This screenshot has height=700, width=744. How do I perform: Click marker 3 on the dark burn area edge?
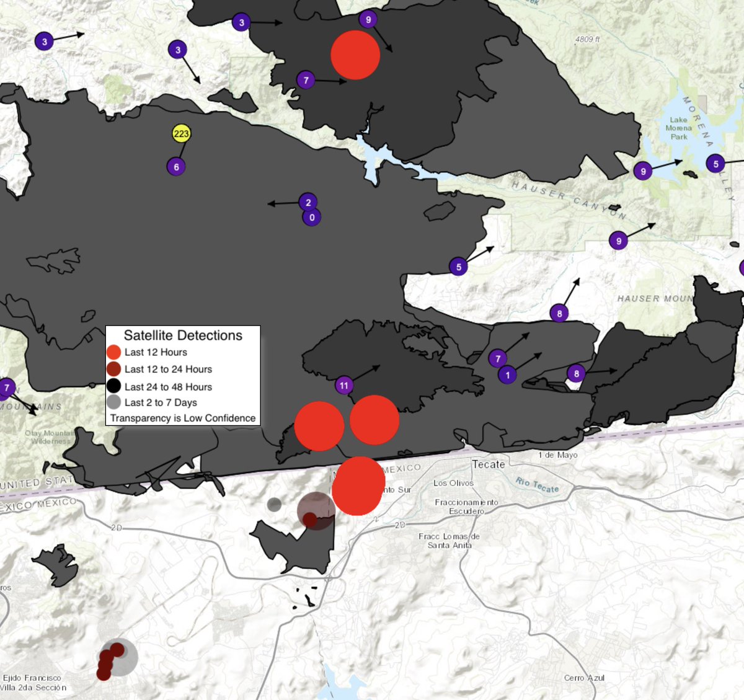pyautogui.click(x=242, y=23)
